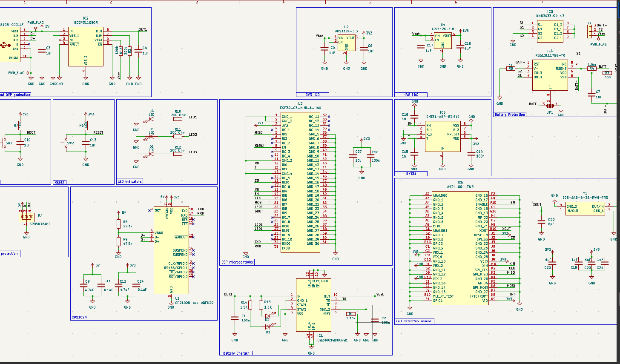620x364 pixels.
Task: Select the IC4 R5613L117GG-TR protection IC symbol
Action: [x=550, y=75]
